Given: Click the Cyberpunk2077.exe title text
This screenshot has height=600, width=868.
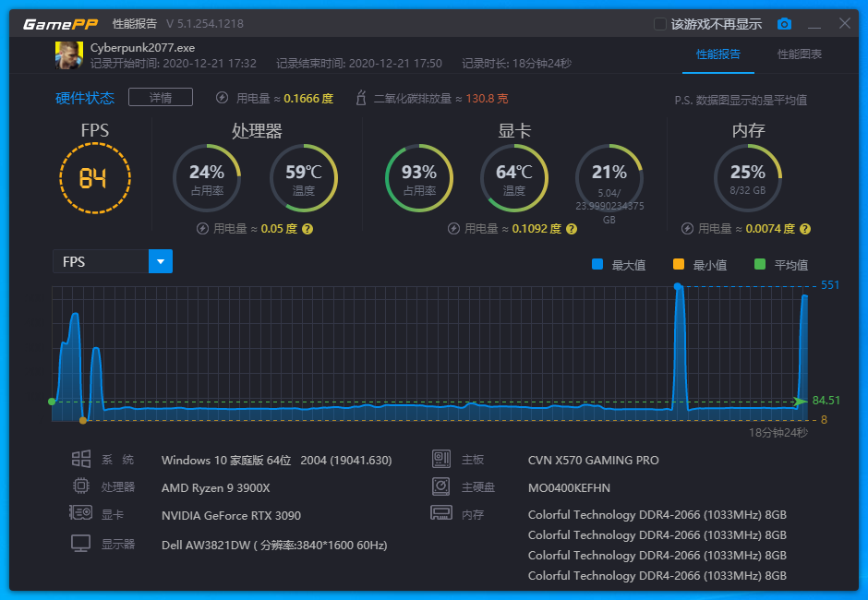Looking at the screenshot, I should point(143,48).
